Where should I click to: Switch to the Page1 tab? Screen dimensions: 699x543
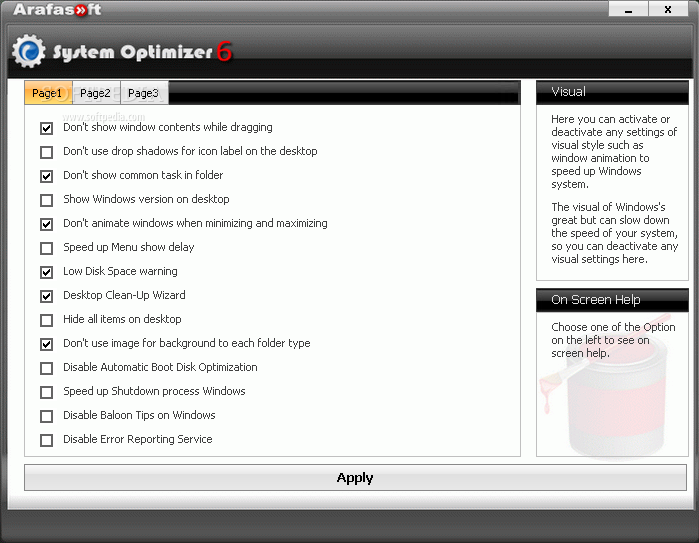click(x=48, y=93)
